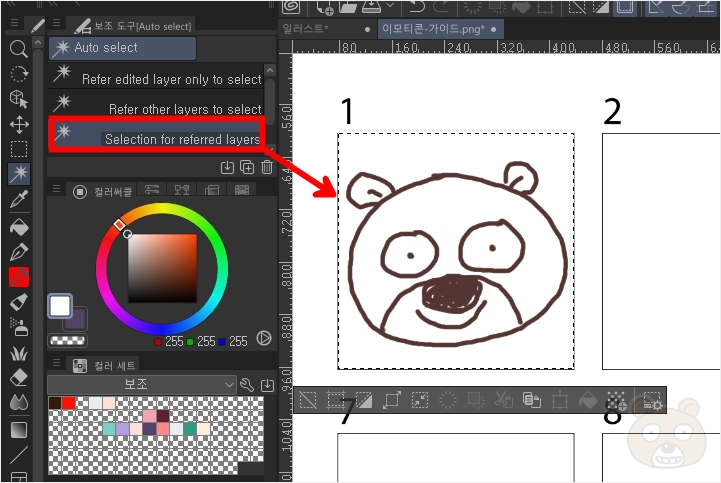Click New tone icon in selection launcher
721x483 pixels.
[617, 401]
